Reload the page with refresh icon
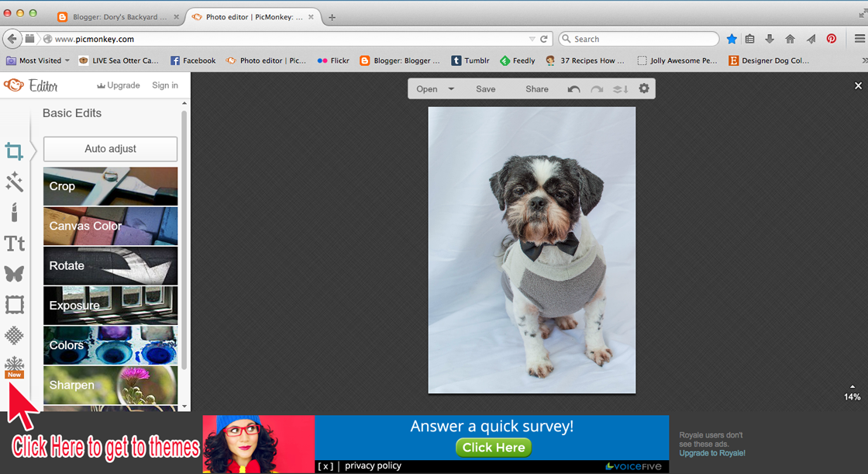Screen dimensions: 868x474 (x=543, y=39)
